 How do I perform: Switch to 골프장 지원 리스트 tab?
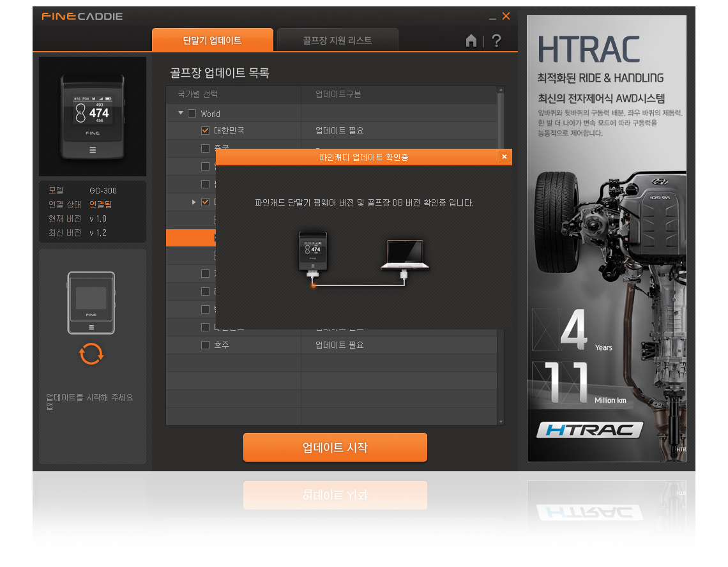tap(338, 40)
